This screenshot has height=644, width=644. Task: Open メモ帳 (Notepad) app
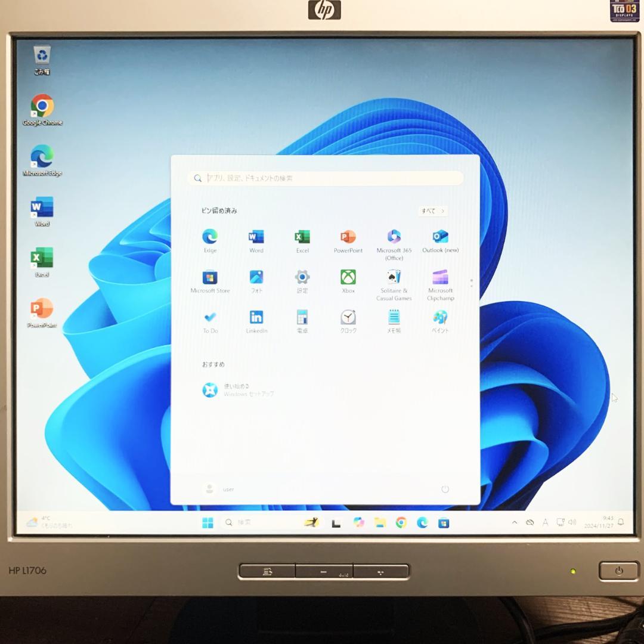tap(394, 321)
